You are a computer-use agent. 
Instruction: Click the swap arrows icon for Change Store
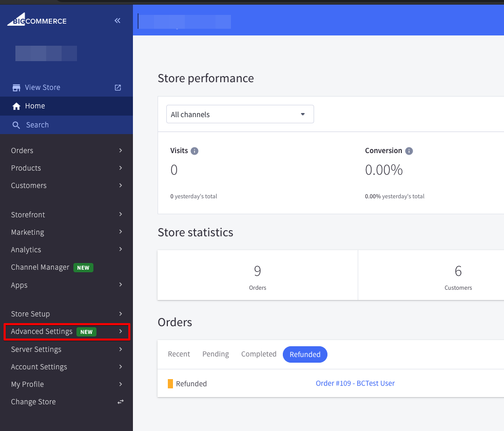point(120,402)
